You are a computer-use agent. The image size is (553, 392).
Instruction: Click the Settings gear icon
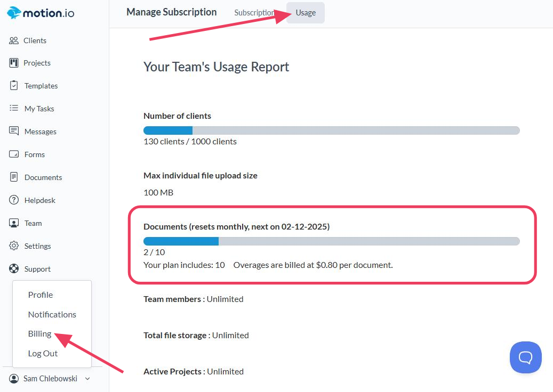pyautogui.click(x=14, y=246)
